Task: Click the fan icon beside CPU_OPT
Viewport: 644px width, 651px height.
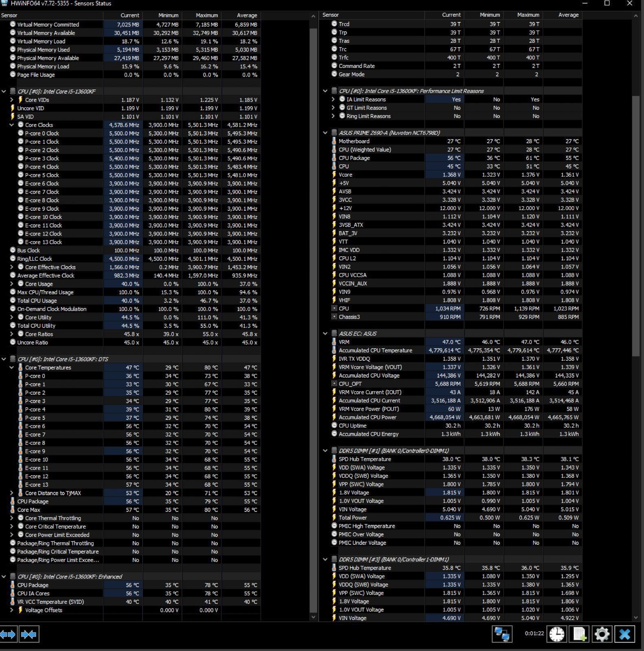Action: (334, 384)
